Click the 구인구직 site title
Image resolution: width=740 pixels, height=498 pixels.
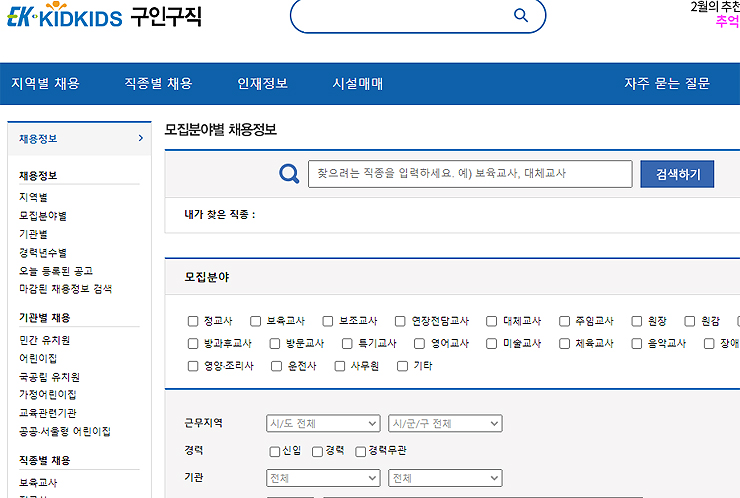(166, 16)
